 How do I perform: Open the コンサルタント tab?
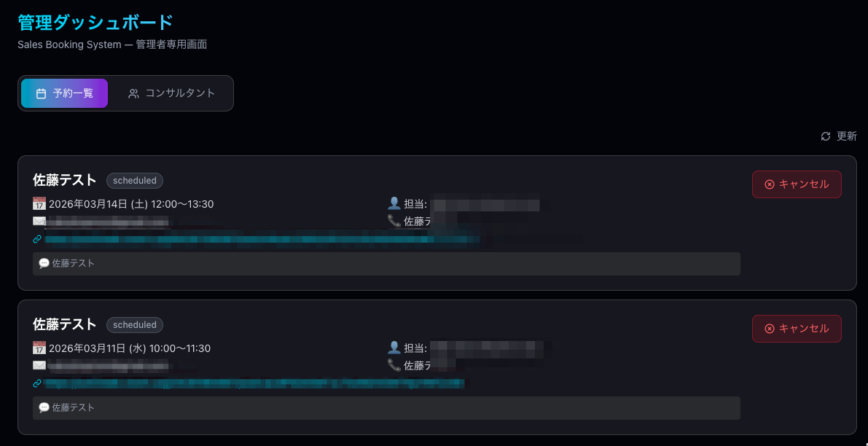coord(172,93)
